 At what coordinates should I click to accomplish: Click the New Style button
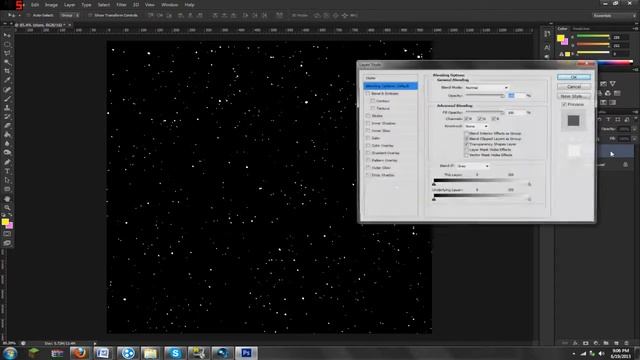point(573,96)
